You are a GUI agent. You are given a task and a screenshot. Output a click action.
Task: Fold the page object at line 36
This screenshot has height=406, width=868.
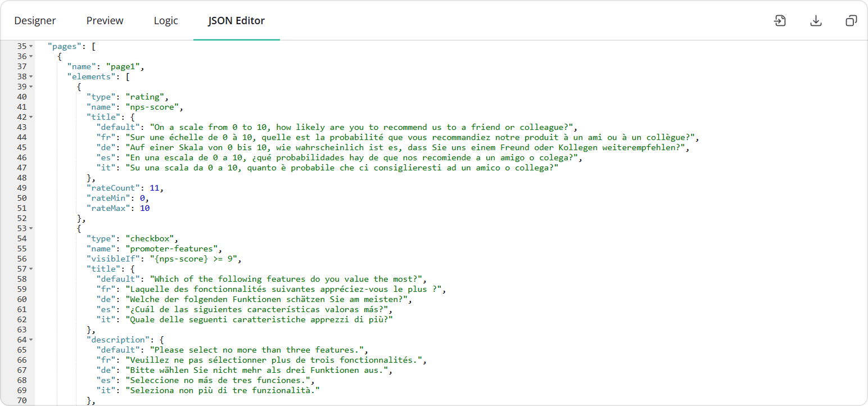[x=30, y=56]
